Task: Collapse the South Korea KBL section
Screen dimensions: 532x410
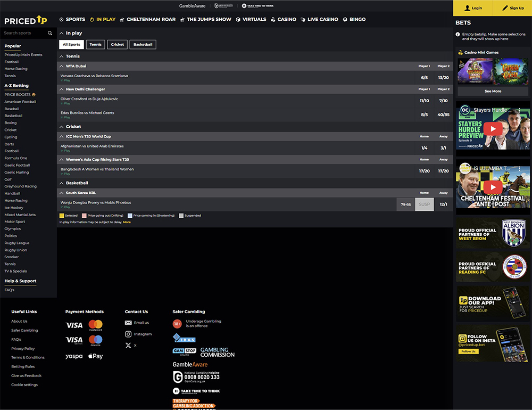Action: click(62, 193)
